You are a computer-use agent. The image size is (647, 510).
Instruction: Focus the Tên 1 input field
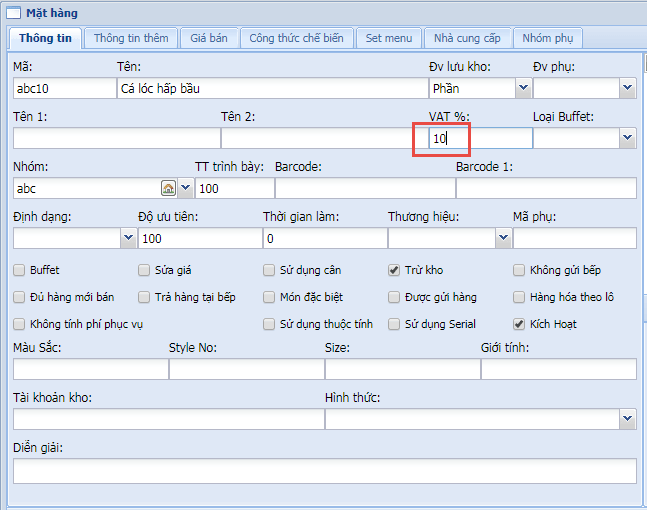pyautogui.click(x=117, y=138)
